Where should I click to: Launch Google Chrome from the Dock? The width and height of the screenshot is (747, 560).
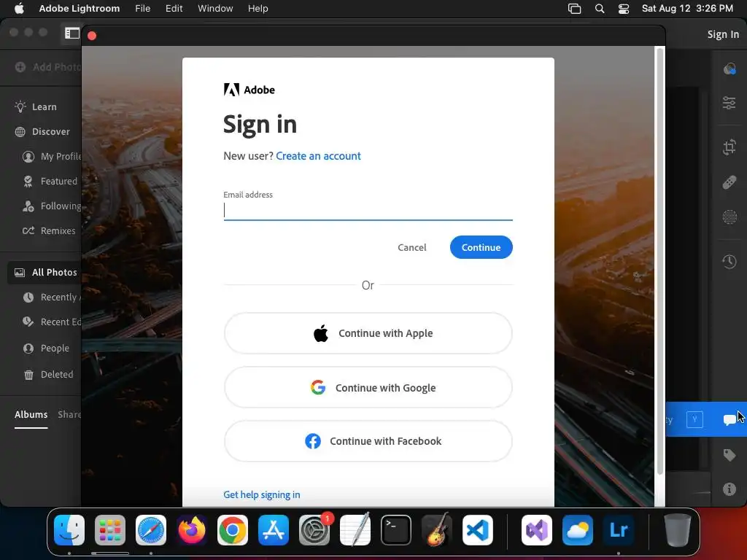coord(233,530)
